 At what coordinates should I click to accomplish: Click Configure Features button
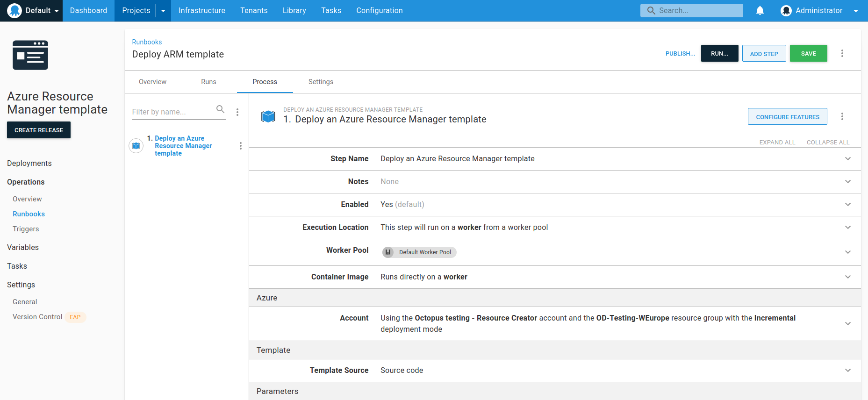tap(788, 116)
